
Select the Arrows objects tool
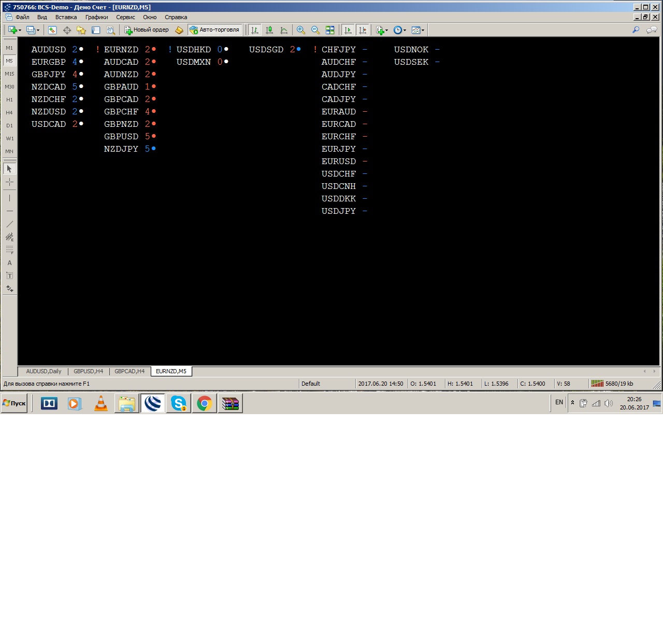coord(9,289)
